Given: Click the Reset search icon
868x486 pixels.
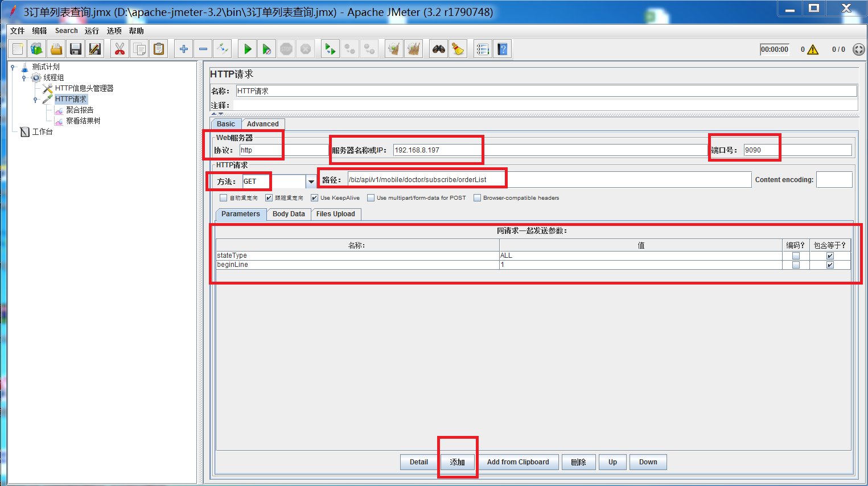Looking at the screenshot, I should pos(458,50).
